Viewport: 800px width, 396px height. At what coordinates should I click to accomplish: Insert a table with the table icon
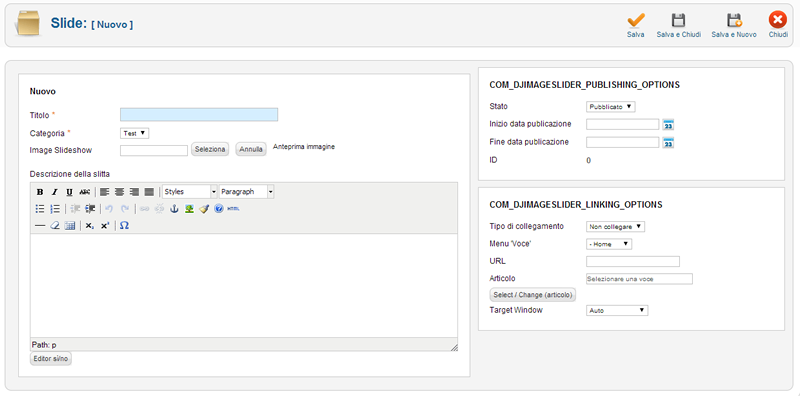click(69, 226)
